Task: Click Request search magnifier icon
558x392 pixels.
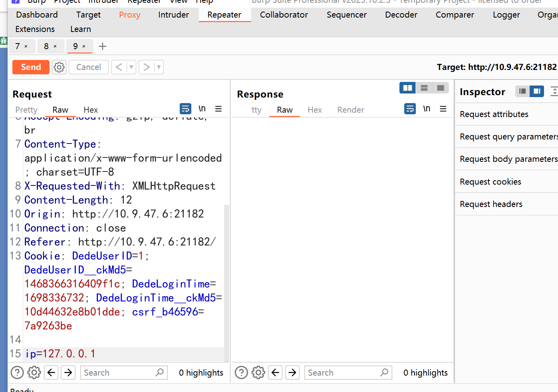Action: click(160, 372)
